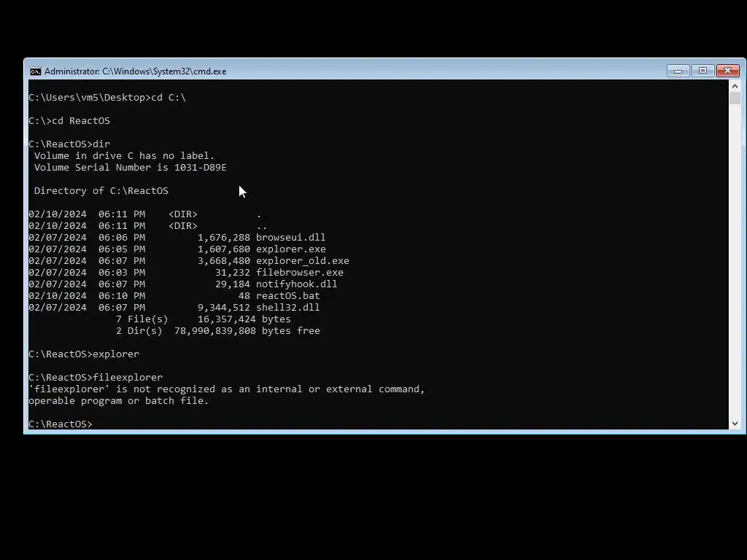Click the 'C:\ReactOS>dir' command line
This screenshot has height=560, width=747.
click(x=69, y=144)
